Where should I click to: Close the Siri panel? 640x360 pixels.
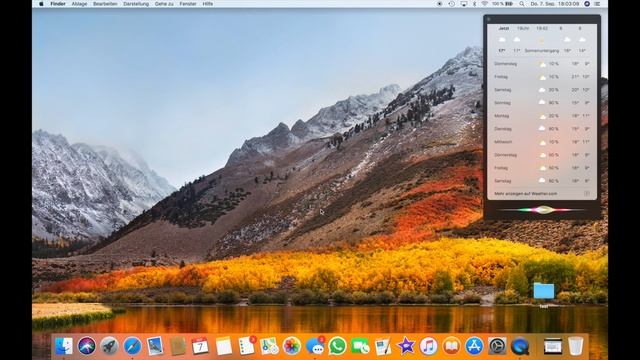tap(489, 19)
